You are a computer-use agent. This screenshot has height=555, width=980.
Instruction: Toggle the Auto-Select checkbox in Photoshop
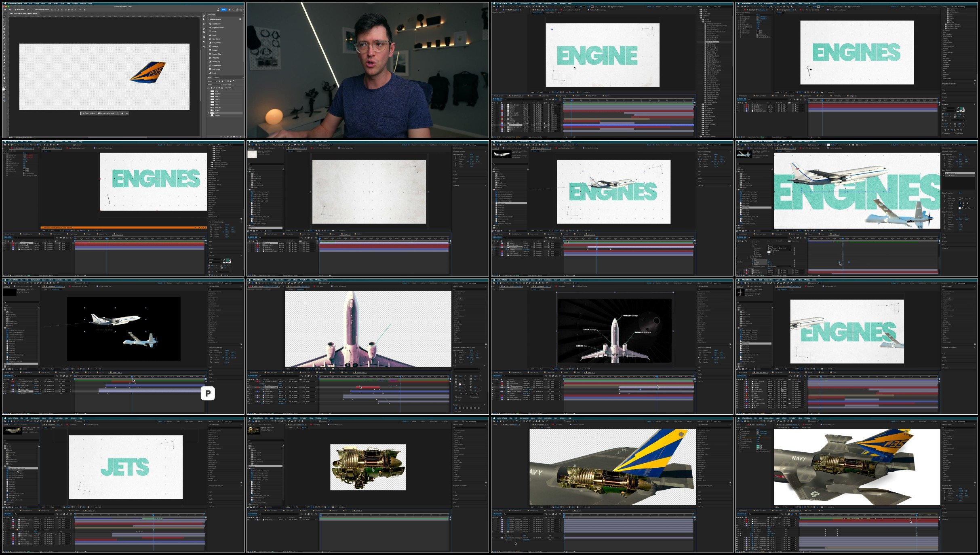click(15, 10)
